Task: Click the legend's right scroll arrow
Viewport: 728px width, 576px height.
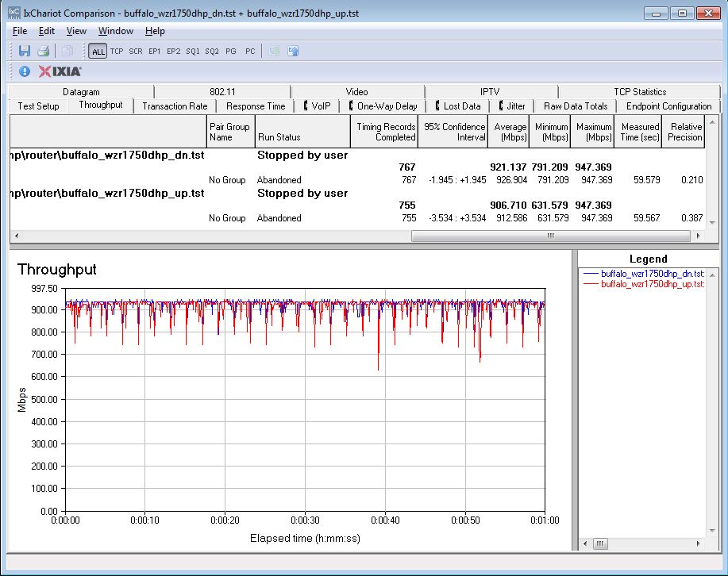Action: 699,543
